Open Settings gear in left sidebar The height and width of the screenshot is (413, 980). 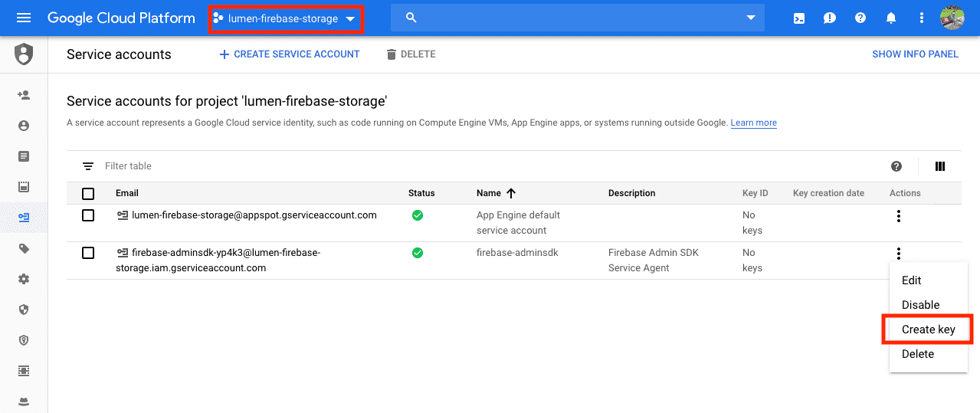[24, 279]
